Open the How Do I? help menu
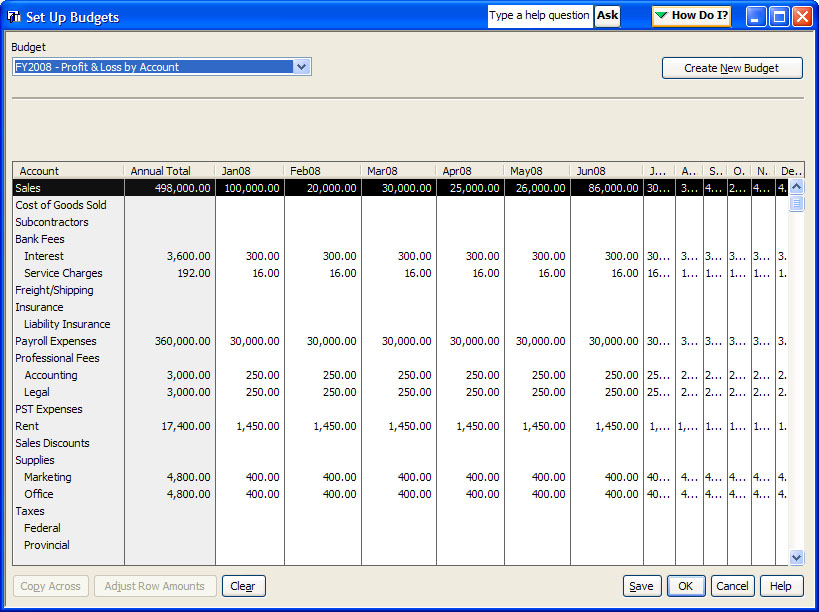 click(x=691, y=16)
